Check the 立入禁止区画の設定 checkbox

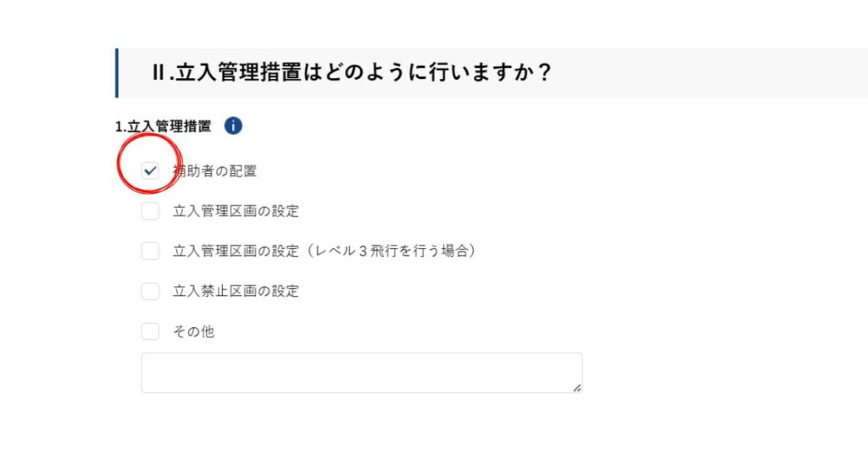click(x=150, y=292)
